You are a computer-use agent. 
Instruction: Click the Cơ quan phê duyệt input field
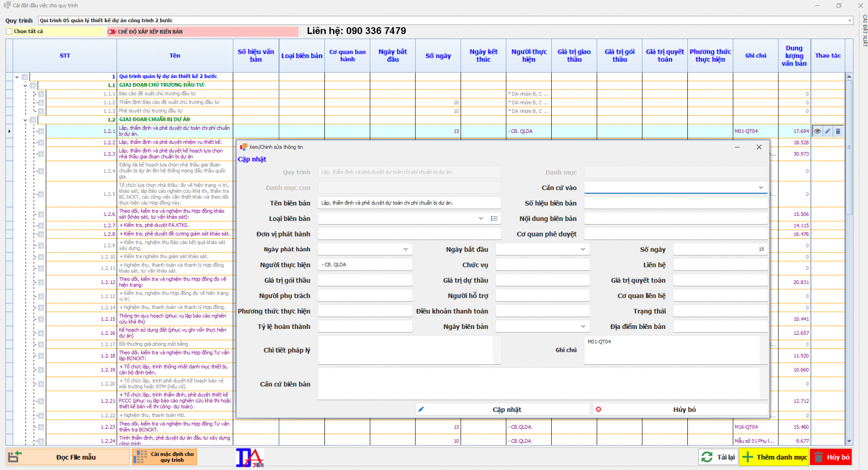(x=676, y=234)
